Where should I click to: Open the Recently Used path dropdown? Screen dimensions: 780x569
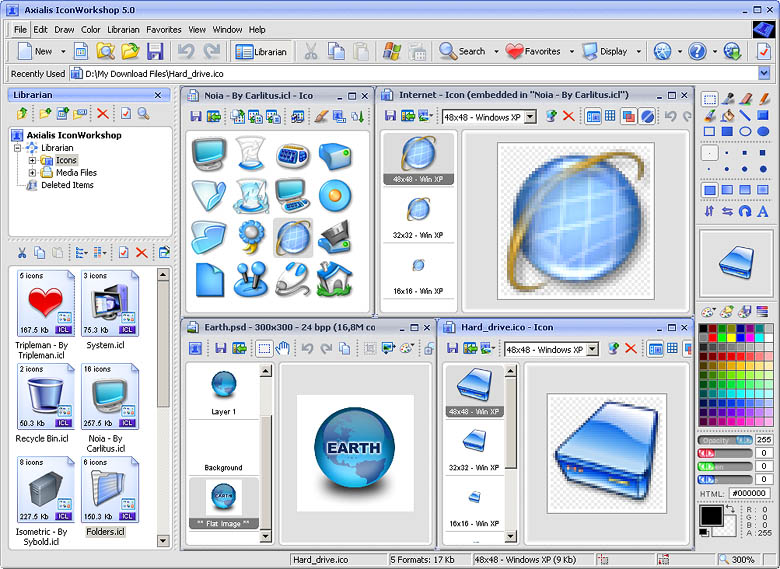coord(764,74)
